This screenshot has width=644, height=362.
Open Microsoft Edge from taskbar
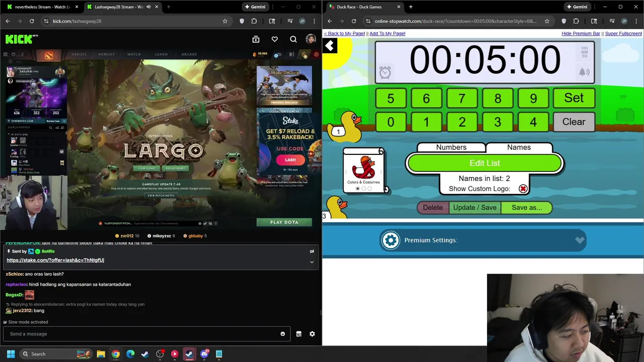130,354
